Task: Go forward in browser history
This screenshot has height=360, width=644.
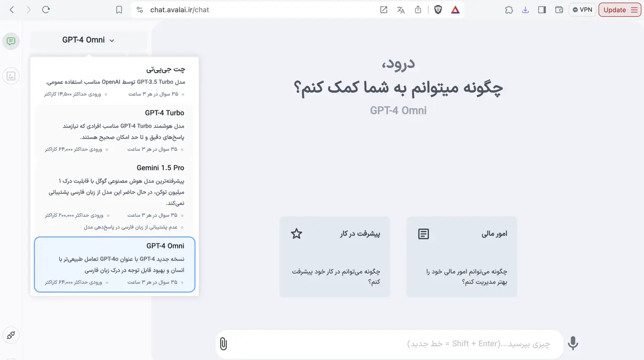Action: 29,10
